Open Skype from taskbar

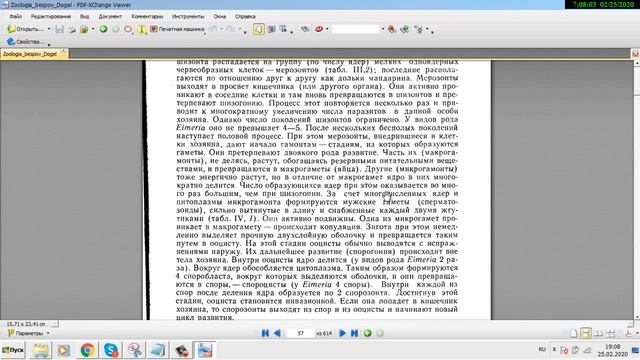coord(111,350)
